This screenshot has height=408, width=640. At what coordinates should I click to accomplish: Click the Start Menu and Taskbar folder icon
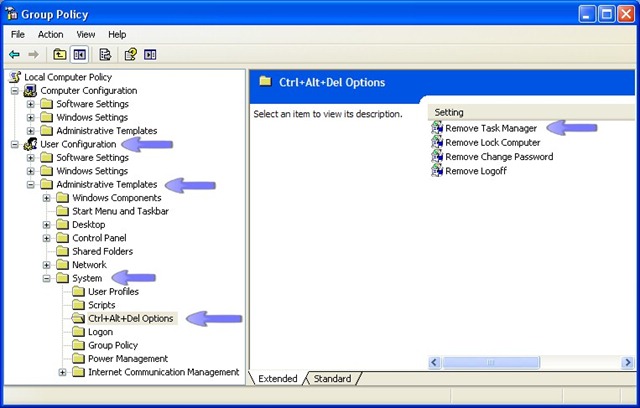click(62, 211)
